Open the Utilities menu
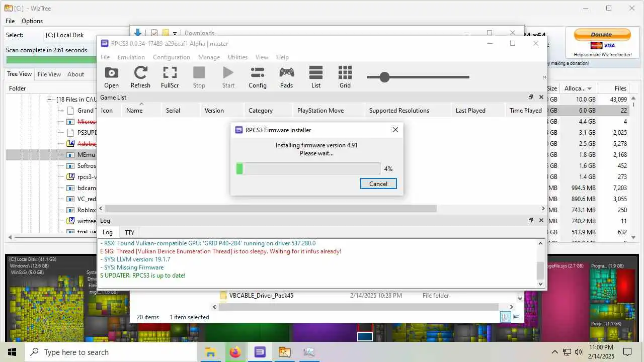644x362 pixels. pyautogui.click(x=237, y=57)
